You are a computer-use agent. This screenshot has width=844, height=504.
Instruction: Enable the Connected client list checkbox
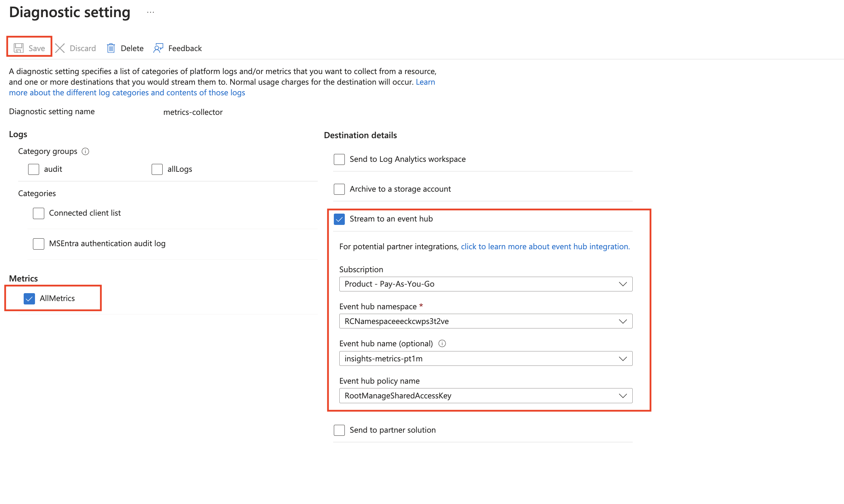click(38, 213)
